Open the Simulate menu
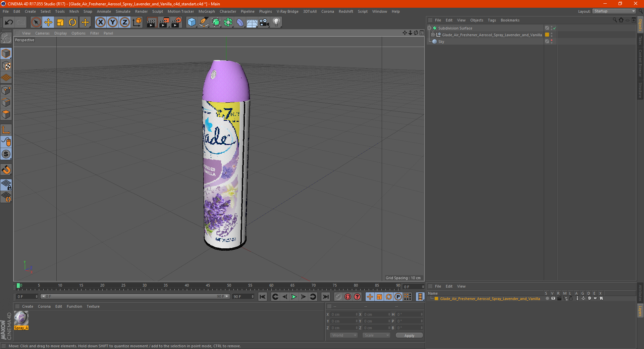The height and width of the screenshot is (349, 644). pyautogui.click(x=123, y=11)
